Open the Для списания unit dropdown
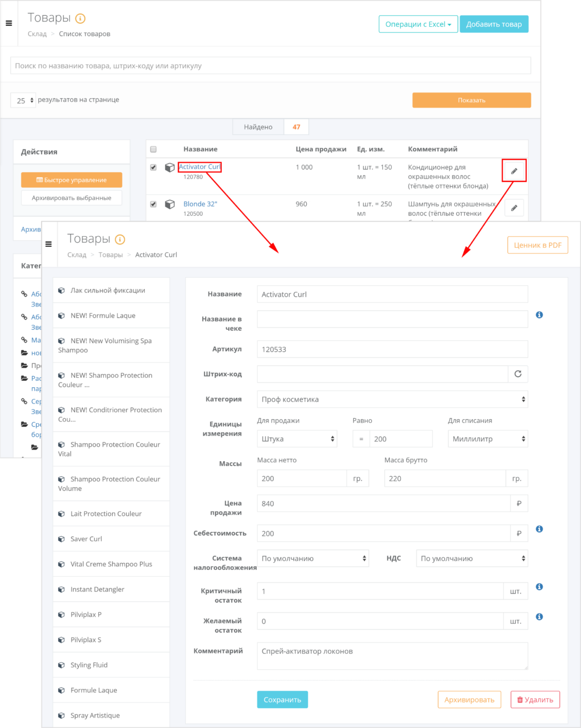 click(488, 439)
